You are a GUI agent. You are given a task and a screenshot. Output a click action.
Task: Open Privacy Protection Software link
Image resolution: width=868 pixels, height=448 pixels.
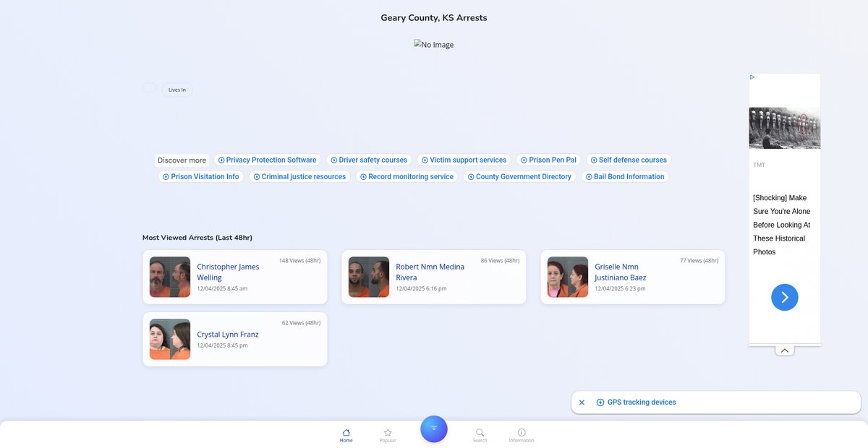pyautogui.click(x=267, y=160)
